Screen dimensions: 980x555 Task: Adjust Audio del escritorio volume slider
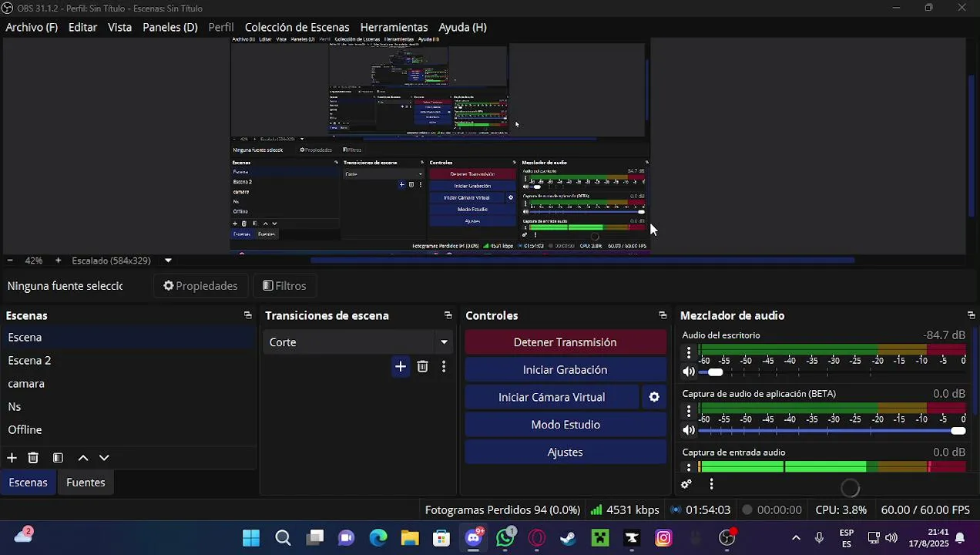coord(831,372)
